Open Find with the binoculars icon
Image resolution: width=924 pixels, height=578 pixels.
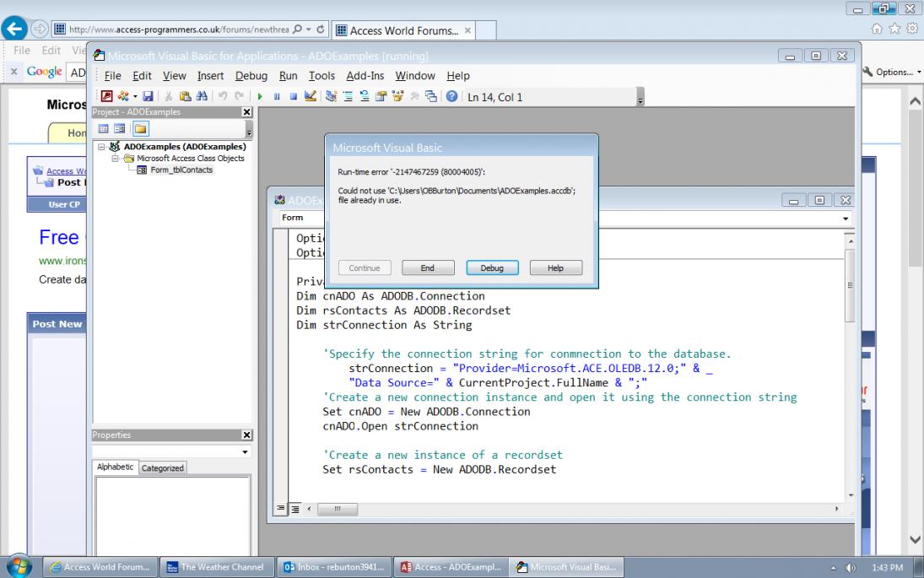coord(202,96)
